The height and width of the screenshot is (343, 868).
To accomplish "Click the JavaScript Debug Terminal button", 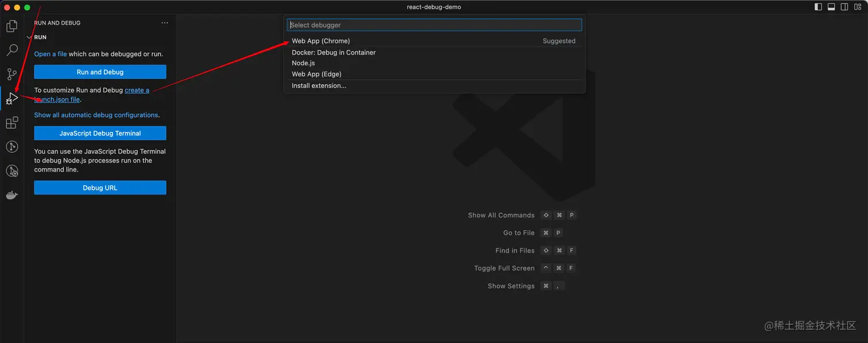I will [x=100, y=133].
